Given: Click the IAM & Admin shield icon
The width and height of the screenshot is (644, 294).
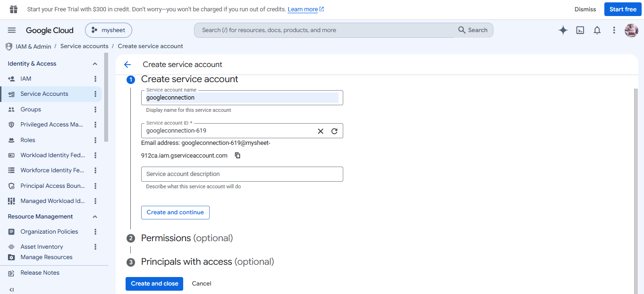Looking at the screenshot, I should pyautogui.click(x=8, y=46).
